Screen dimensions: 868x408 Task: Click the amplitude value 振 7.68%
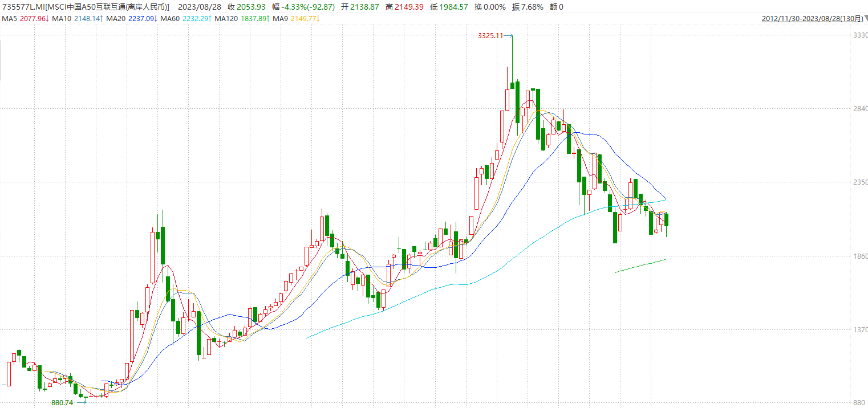(x=528, y=7)
